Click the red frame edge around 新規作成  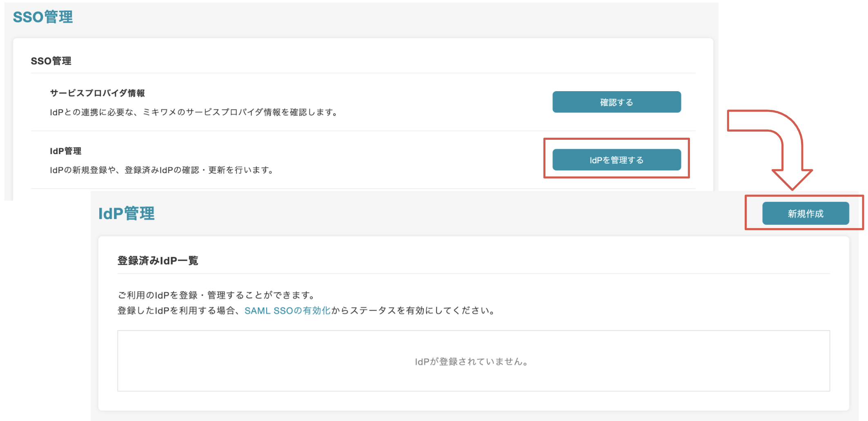point(746,213)
